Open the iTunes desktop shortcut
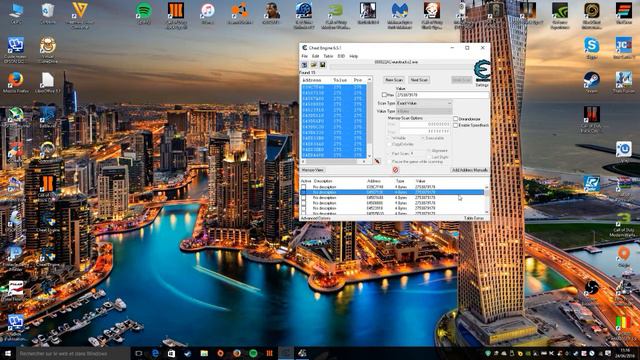The image size is (640, 360). point(207,13)
